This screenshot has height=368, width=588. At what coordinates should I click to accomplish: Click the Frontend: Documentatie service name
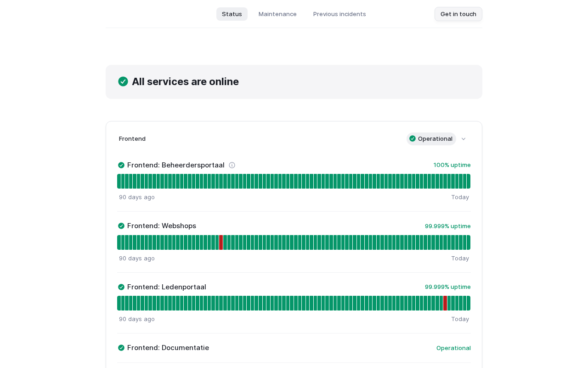pos(168,348)
